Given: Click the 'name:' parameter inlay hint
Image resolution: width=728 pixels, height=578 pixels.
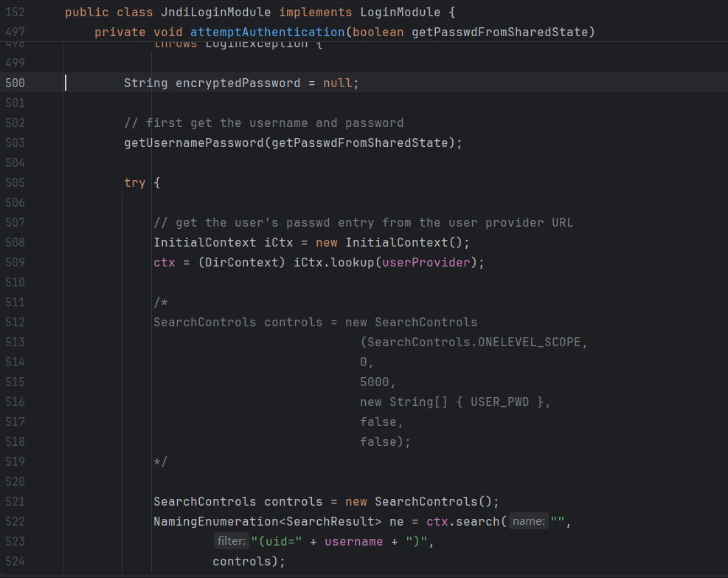Looking at the screenshot, I should [528, 522].
